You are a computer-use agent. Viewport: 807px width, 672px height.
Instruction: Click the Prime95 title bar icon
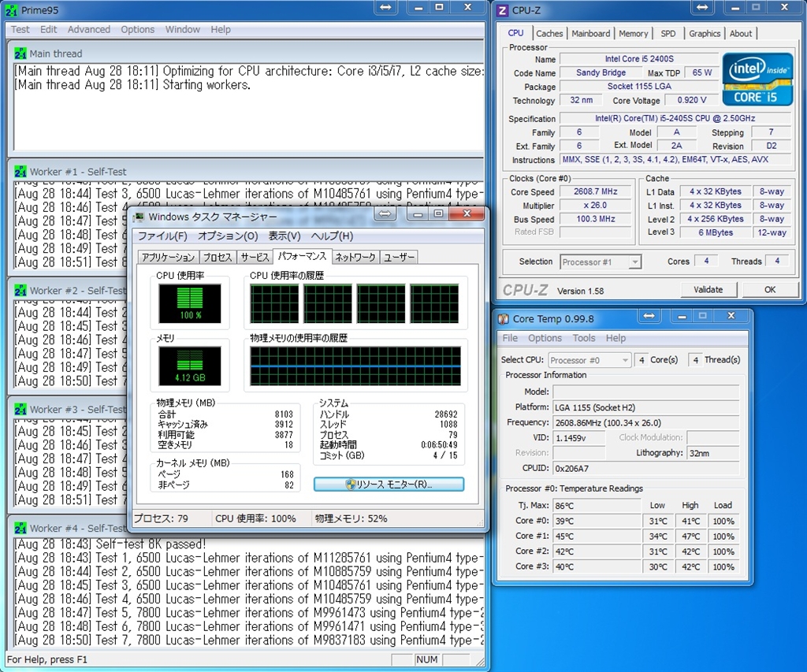coord(12,10)
